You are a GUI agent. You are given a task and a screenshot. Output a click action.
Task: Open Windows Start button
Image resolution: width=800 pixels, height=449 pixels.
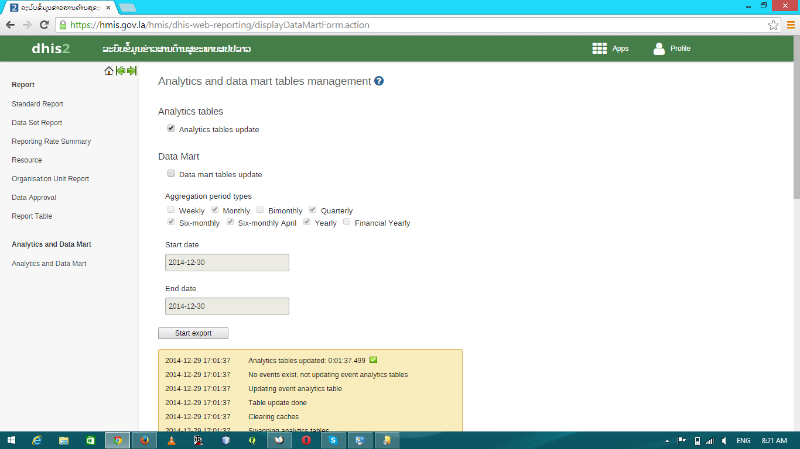point(11,440)
